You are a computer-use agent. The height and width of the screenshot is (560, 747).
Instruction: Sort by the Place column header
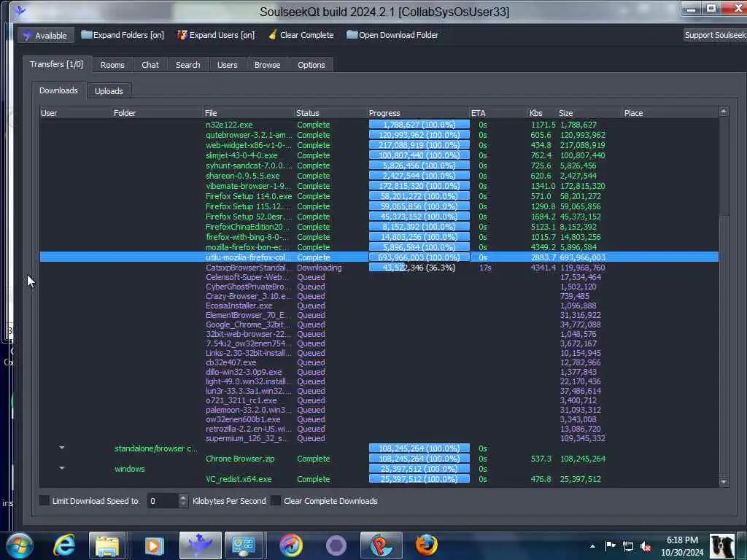point(670,113)
